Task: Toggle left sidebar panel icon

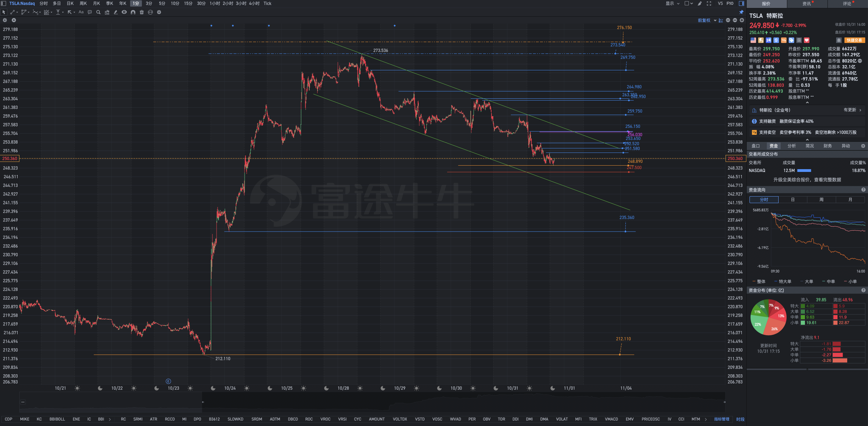Action: tap(3, 3)
